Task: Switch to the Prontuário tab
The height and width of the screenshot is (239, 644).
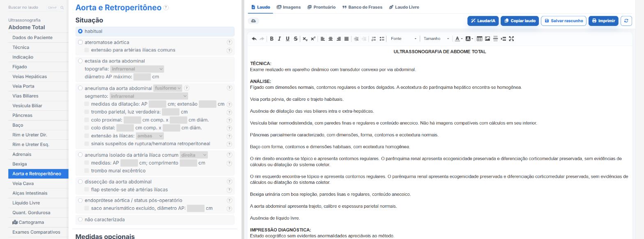Action: (x=322, y=7)
